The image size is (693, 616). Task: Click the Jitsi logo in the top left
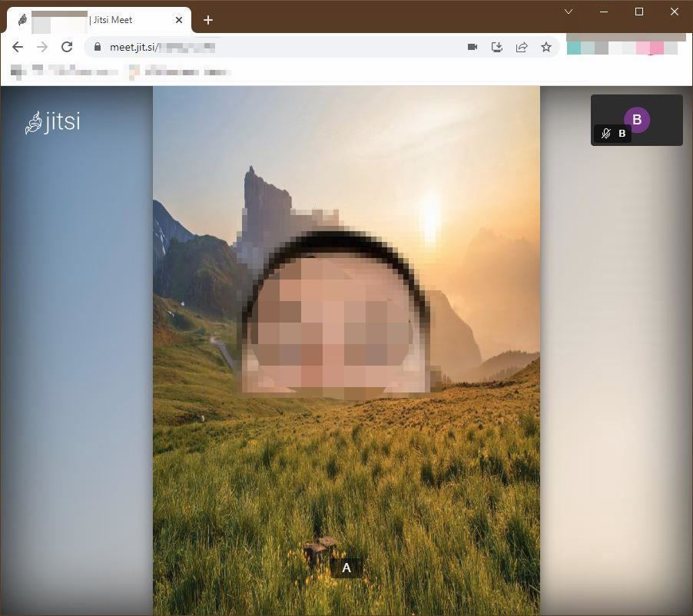pyautogui.click(x=53, y=121)
